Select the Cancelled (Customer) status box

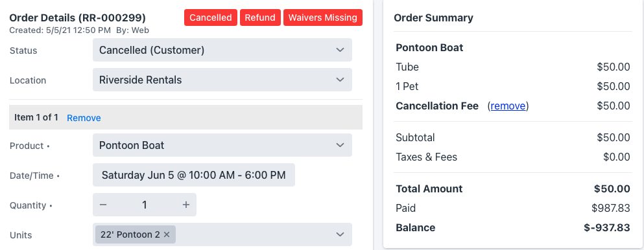tap(222, 50)
